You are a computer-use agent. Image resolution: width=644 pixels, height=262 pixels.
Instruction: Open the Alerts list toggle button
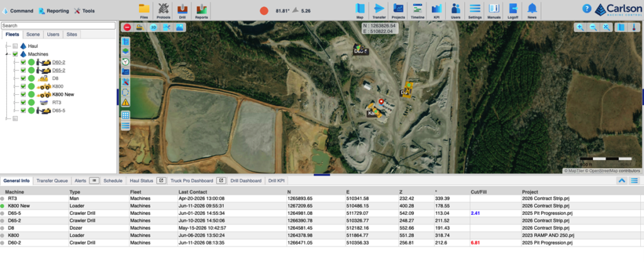pyautogui.click(x=94, y=180)
